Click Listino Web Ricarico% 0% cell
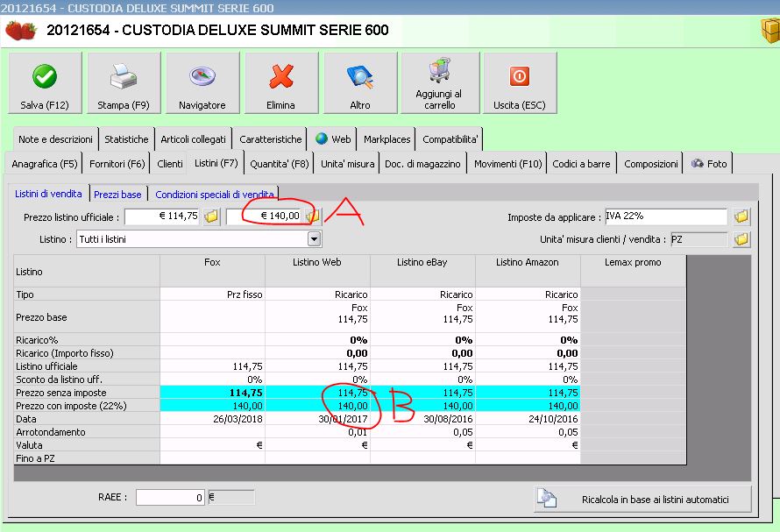The width and height of the screenshot is (780, 532). pos(317,340)
